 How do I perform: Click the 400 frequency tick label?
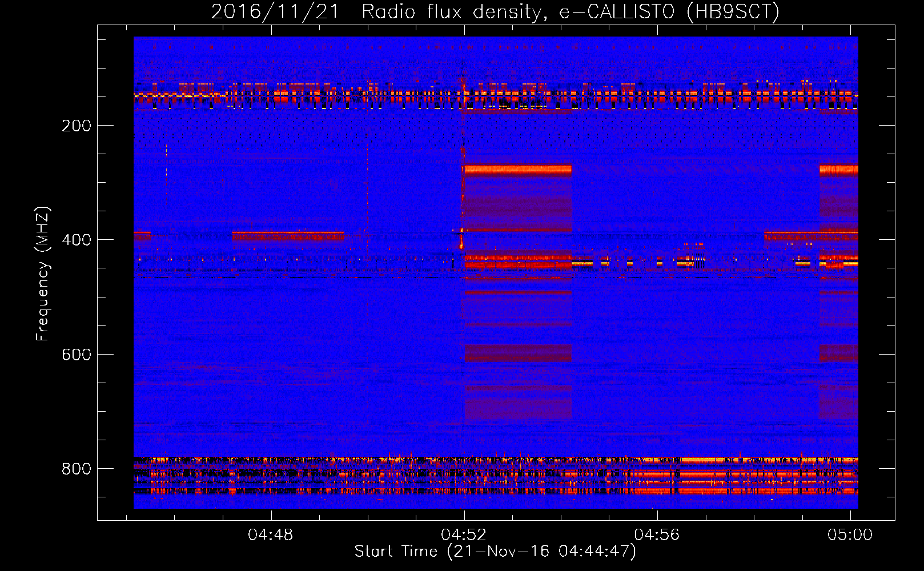pos(77,240)
